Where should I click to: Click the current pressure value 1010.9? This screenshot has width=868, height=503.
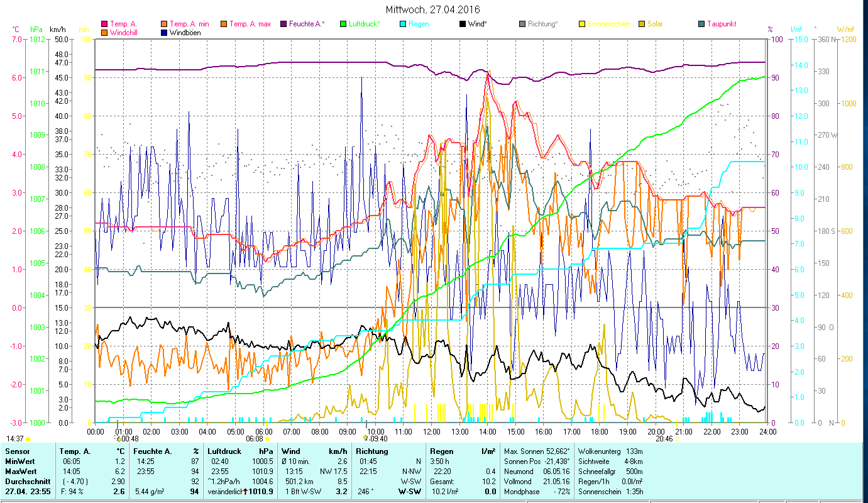[262, 492]
